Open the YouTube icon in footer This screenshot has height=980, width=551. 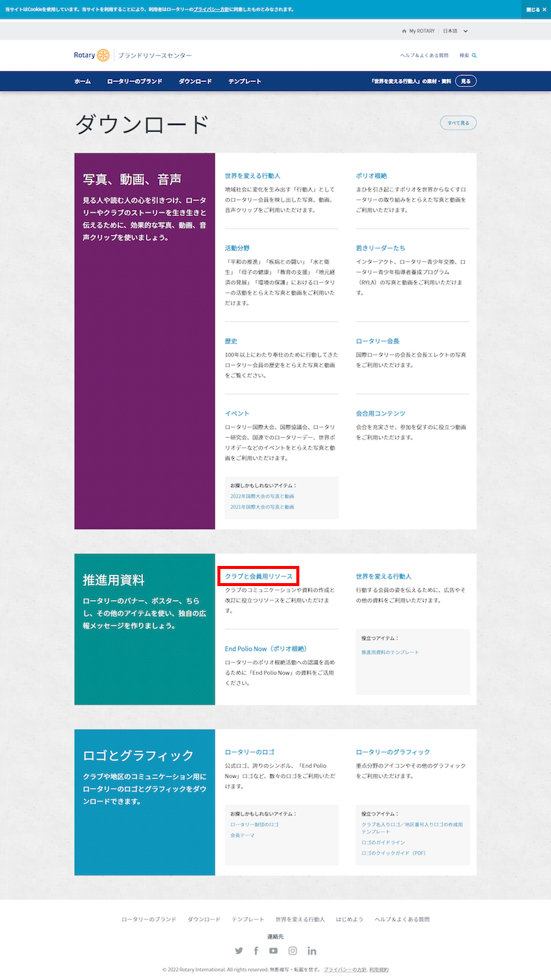click(273, 951)
